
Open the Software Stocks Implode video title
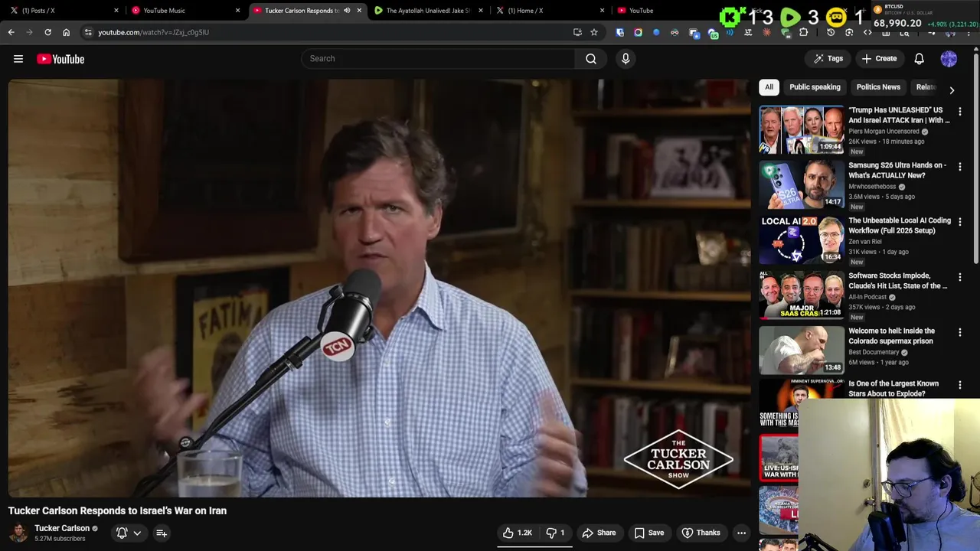(899, 281)
